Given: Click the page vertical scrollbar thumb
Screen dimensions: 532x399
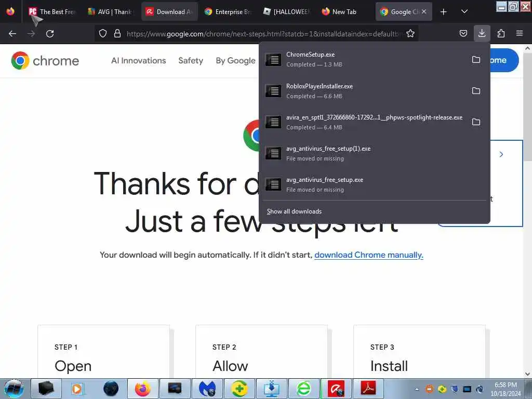Looking at the screenshot, I should pos(527,107).
